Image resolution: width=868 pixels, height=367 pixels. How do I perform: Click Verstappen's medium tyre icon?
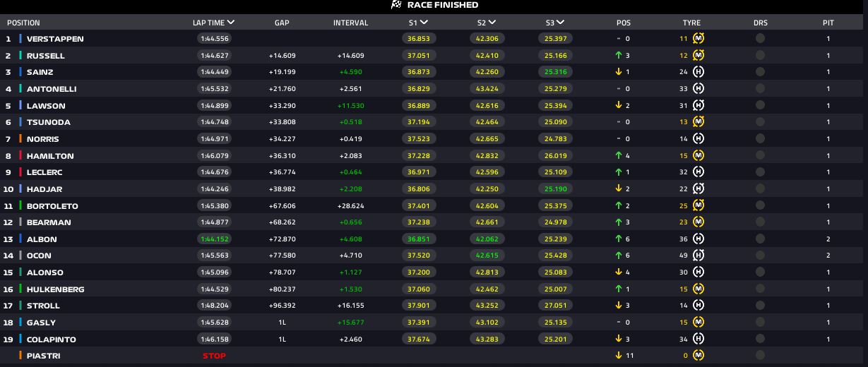coord(698,39)
